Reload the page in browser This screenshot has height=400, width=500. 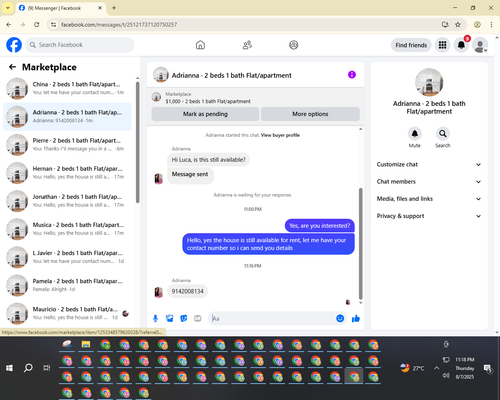click(37, 25)
